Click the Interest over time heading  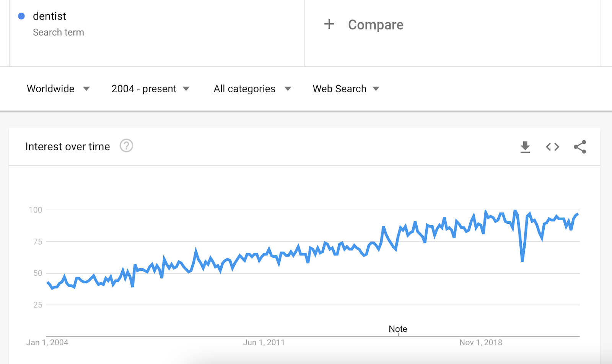coord(68,146)
